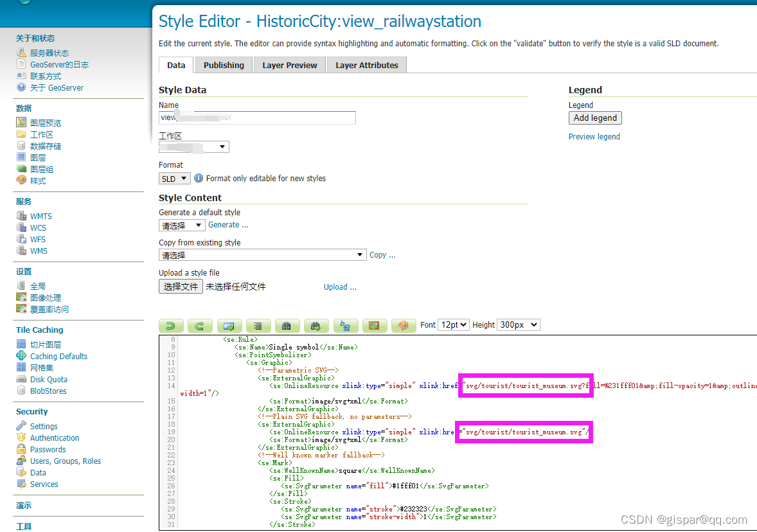Open the BlobStores link
Image resolution: width=757 pixels, height=532 pixels.
coord(48,391)
